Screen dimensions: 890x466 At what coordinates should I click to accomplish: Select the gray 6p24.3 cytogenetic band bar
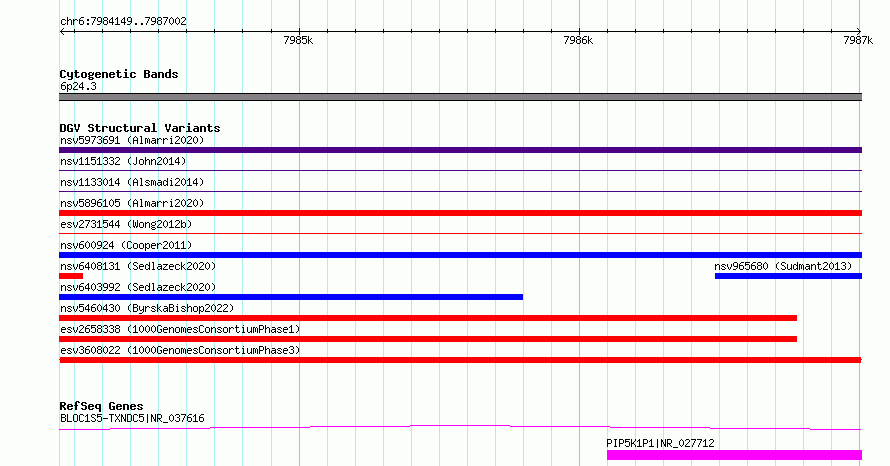tap(460, 97)
